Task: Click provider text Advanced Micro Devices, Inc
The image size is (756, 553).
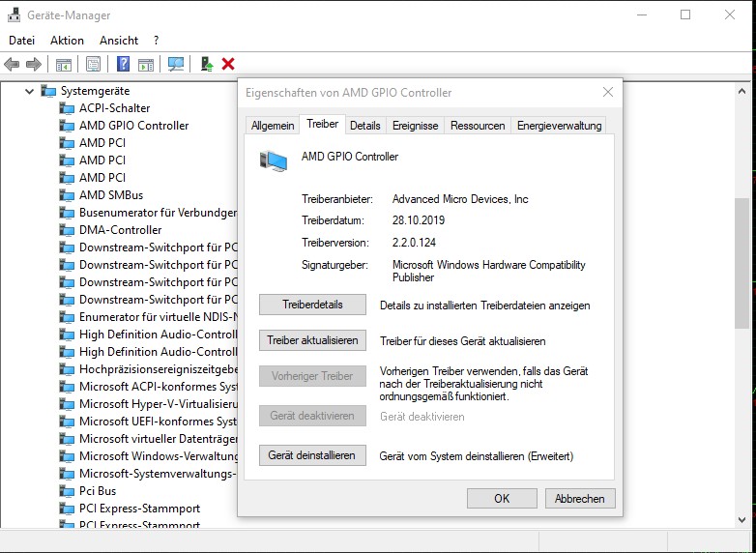Action: coord(460,199)
